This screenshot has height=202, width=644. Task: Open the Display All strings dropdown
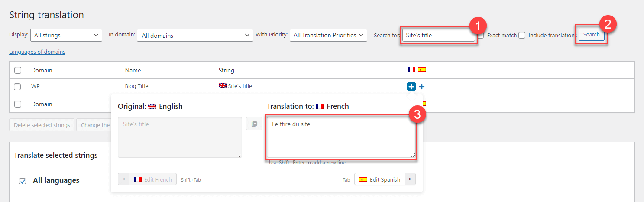[66, 35]
